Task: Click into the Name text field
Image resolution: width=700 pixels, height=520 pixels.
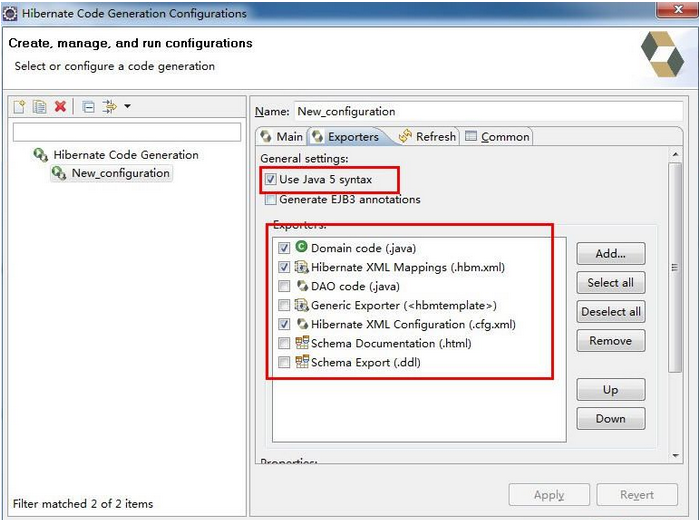Action: coord(480,111)
